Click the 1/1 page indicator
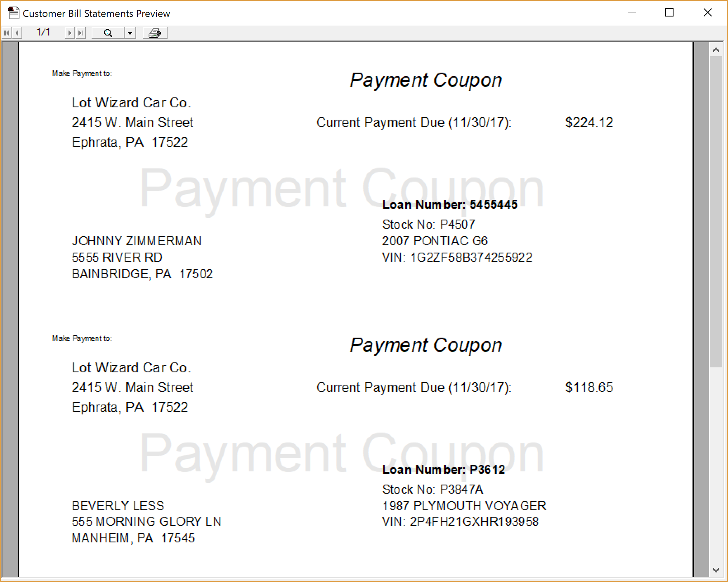 tap(43, 33)
